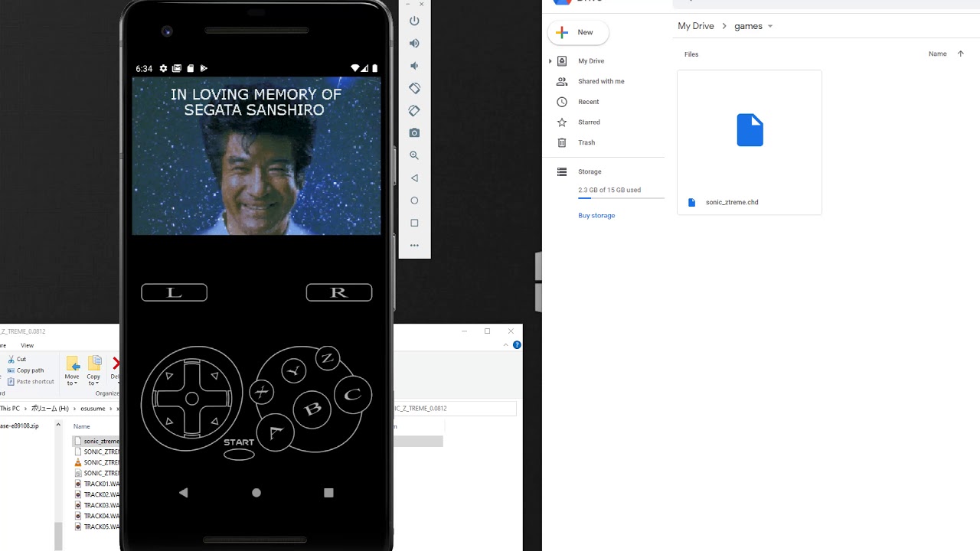Tap the Y button on the Saturn gamepad
This screenshot has width=980, height=551.
point(293,371)
